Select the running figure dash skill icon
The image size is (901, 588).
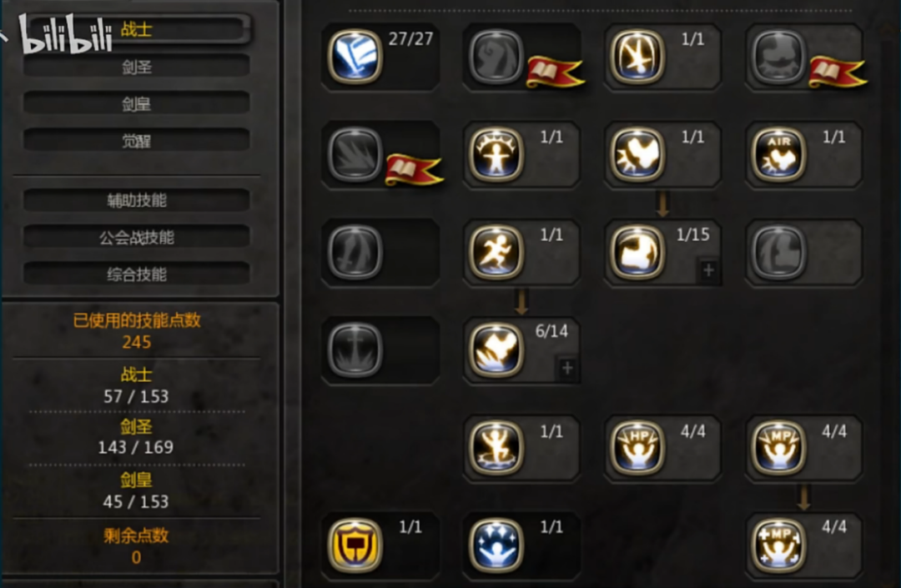[x=496, y=252]
